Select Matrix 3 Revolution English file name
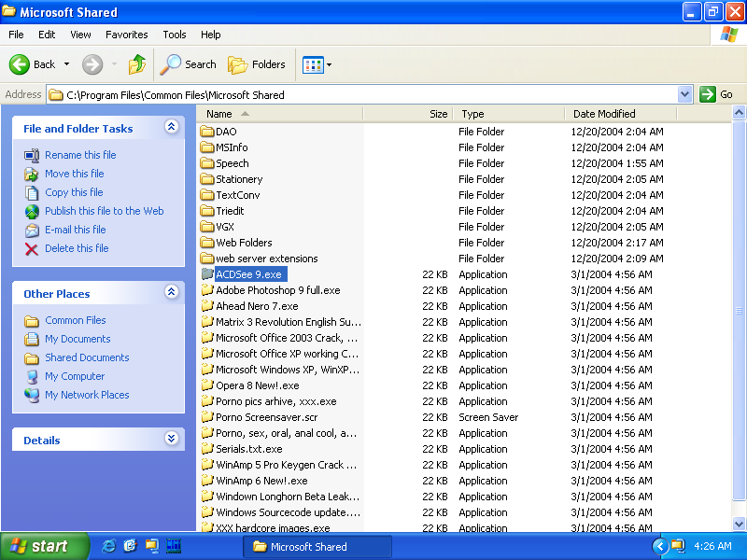The image size is (747, 560). click(x=289, y=322)
